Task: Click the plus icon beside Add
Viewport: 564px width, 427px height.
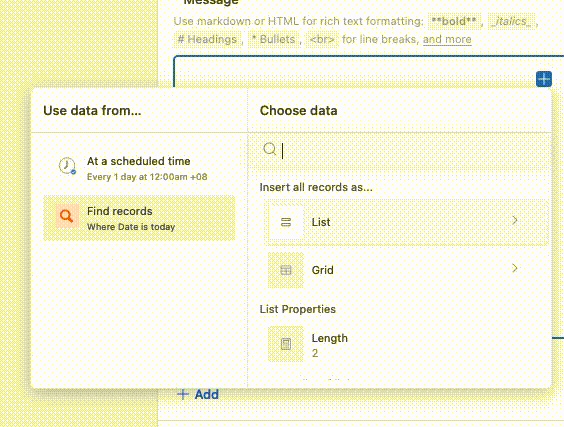Action: click(x=183, y=394)
